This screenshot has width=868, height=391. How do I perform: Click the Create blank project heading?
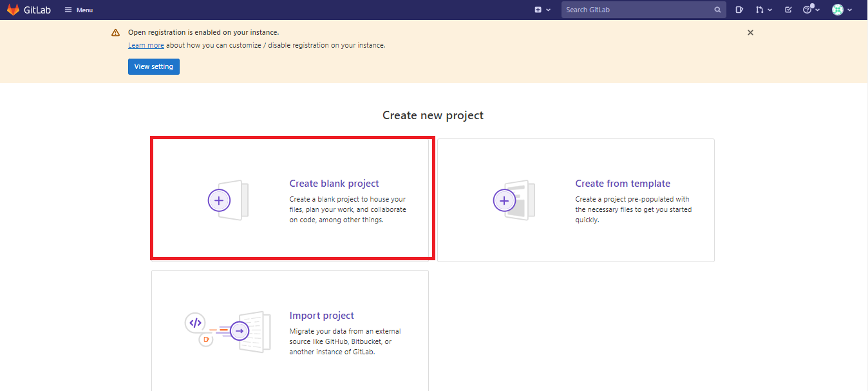(334, 184)
